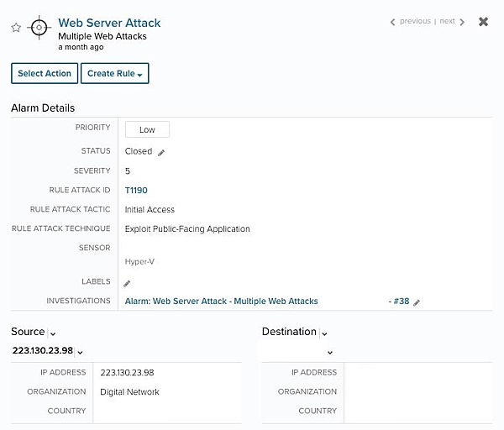504x430 pixels.
Task: Expand the Source section dropdown arrow
Action: (53, 333)
